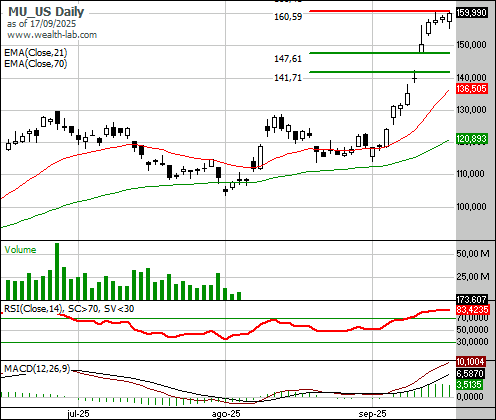Viewport: 496px width, 420px height.
Task: Click the doji candle just below the 141,71 line
Action: 414,78
